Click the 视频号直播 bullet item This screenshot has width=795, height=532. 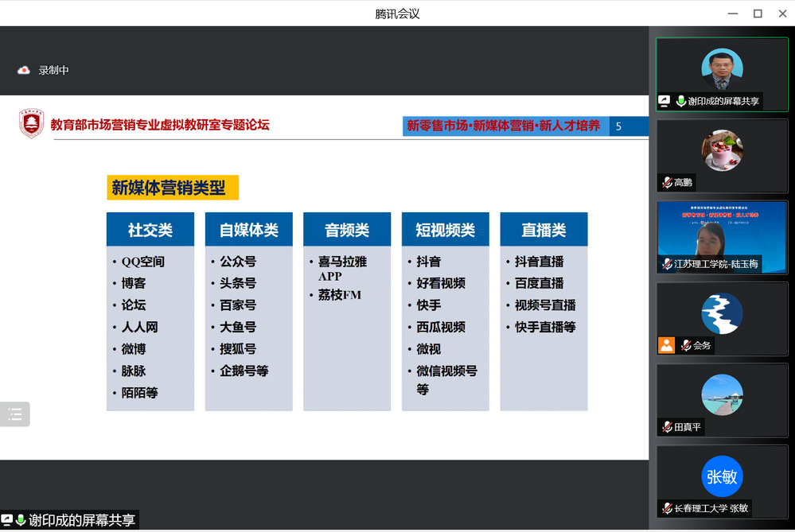pos(545,305)
